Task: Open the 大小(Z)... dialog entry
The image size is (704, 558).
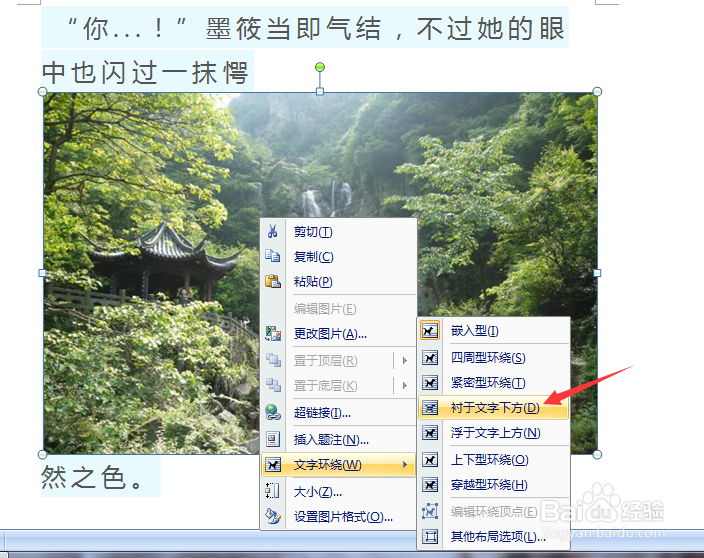Action: tap(339, 492)
